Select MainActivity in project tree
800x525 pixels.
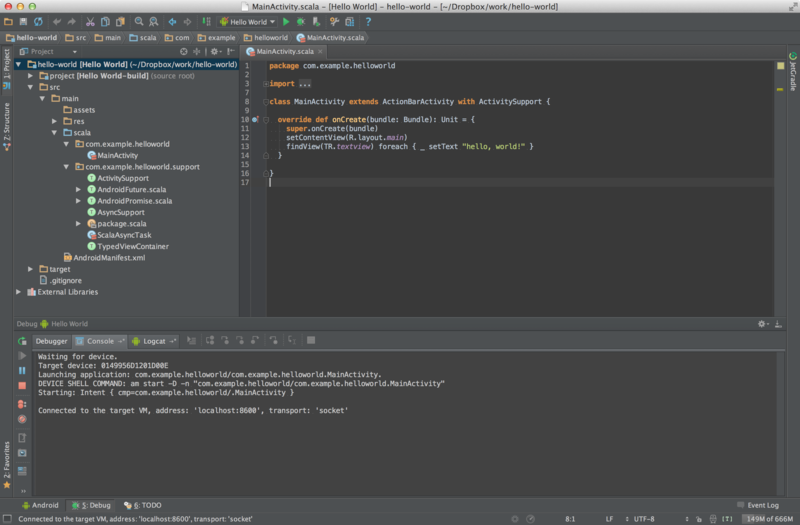(x=113, y=156)
